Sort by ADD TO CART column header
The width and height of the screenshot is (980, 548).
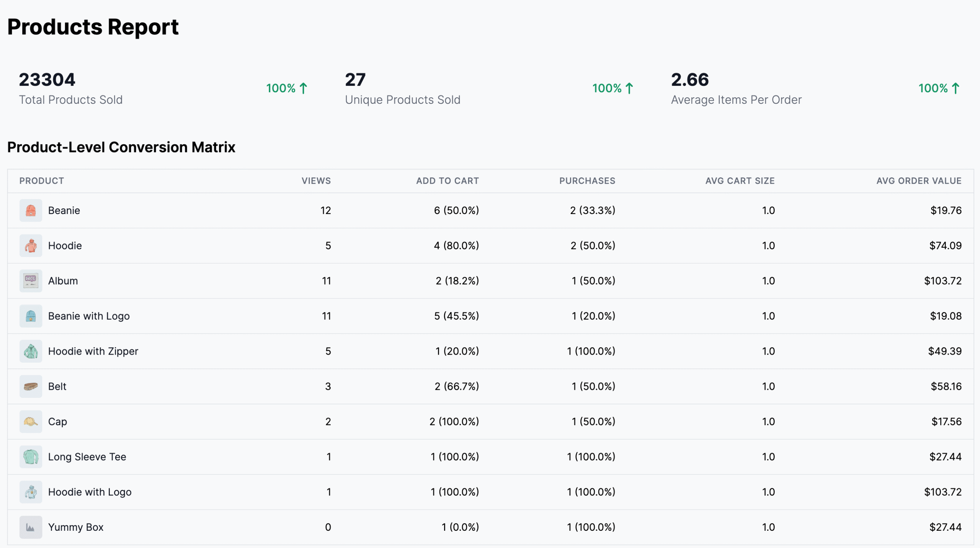point(447,181)
